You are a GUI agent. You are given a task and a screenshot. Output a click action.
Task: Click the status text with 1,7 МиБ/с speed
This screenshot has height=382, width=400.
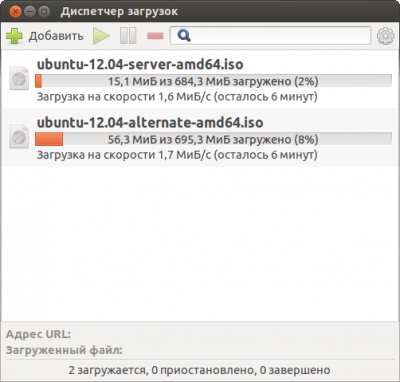point(177,155)
